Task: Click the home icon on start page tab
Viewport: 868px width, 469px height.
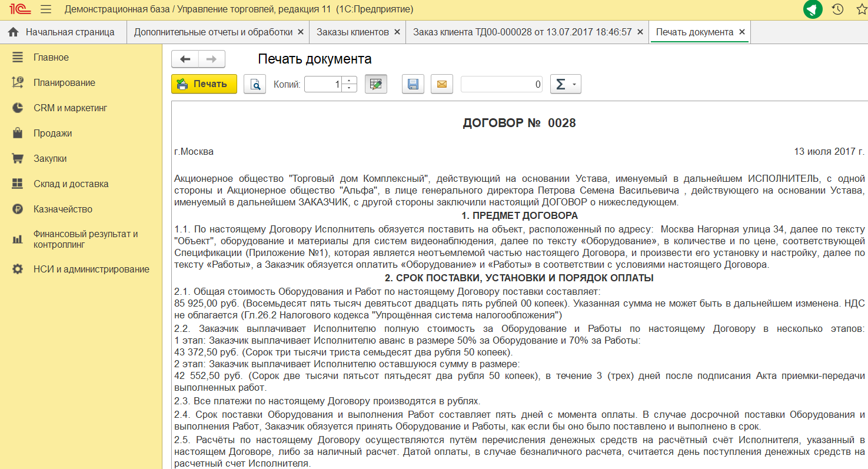Action: pyautogui.click(x=14, y=32)
